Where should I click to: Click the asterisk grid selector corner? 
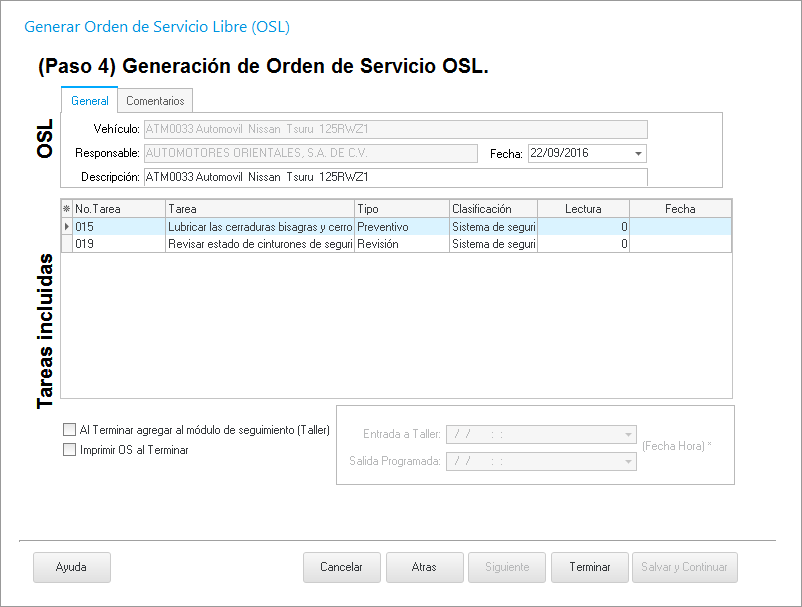coord(67,209)
